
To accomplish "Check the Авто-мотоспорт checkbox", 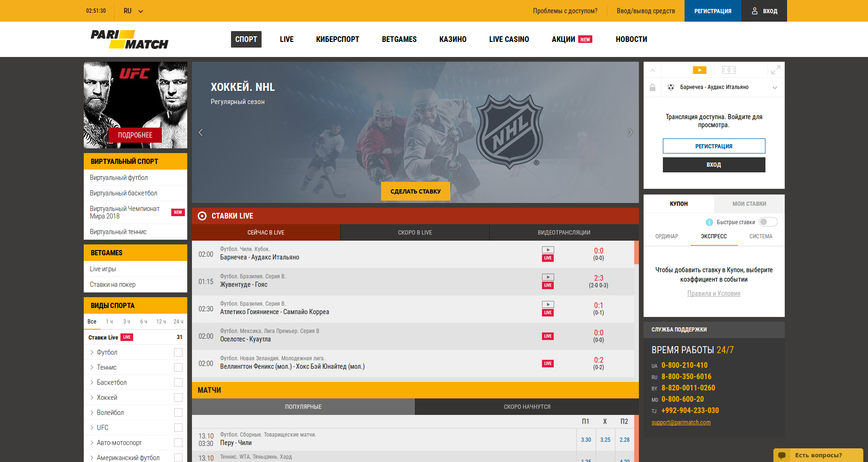I will [x=178, y=443].
